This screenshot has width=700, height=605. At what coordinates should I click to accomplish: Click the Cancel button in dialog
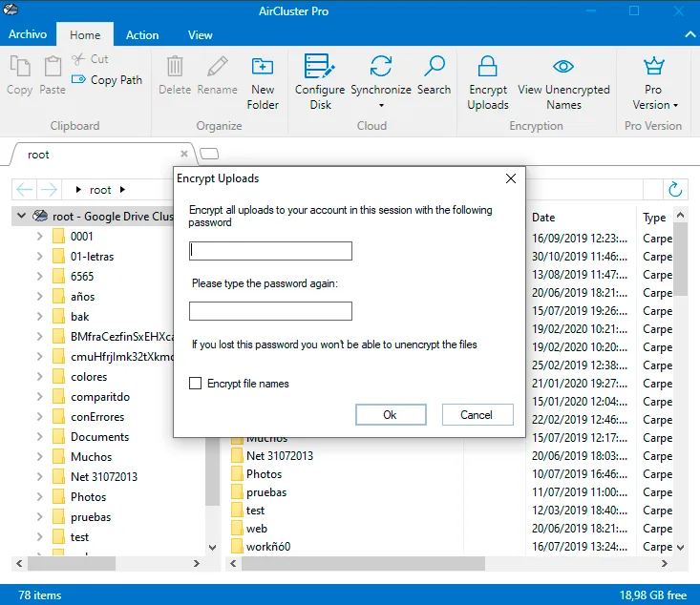point(477,415)
